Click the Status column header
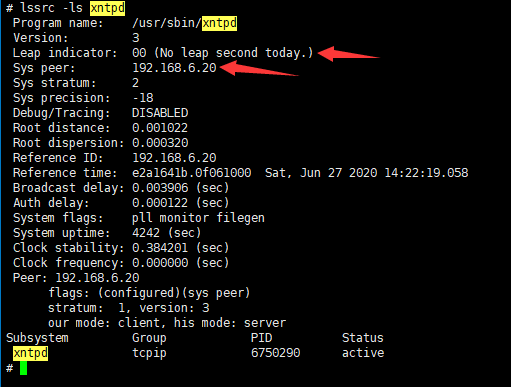The image size is (511, 387). [x=363, y=338]
